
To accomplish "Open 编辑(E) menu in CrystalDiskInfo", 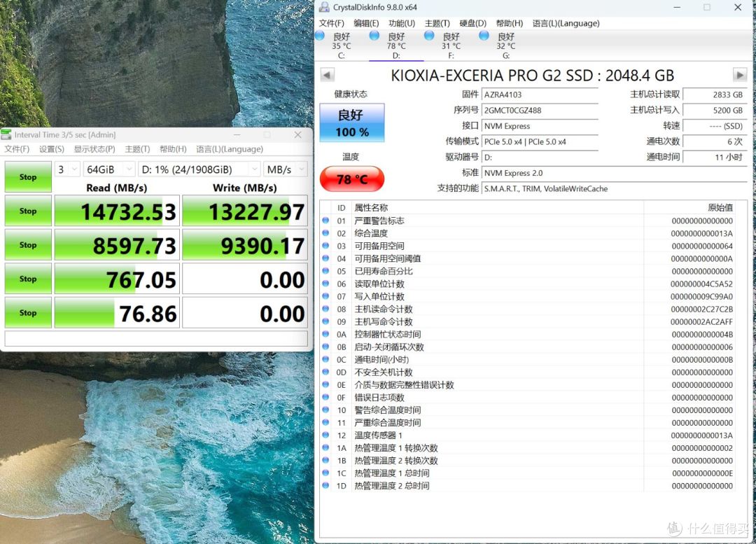I will 366,23.
